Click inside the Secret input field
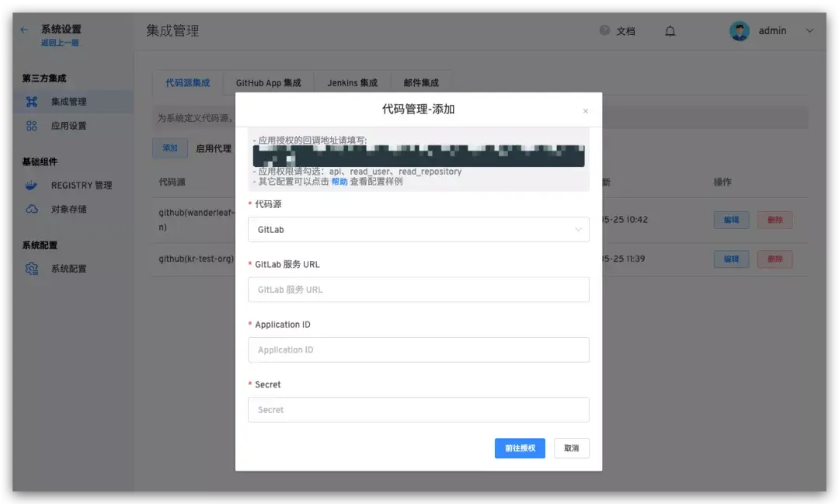Image resolution: width=839 pixels, height=504 pixels. (418, 409)
